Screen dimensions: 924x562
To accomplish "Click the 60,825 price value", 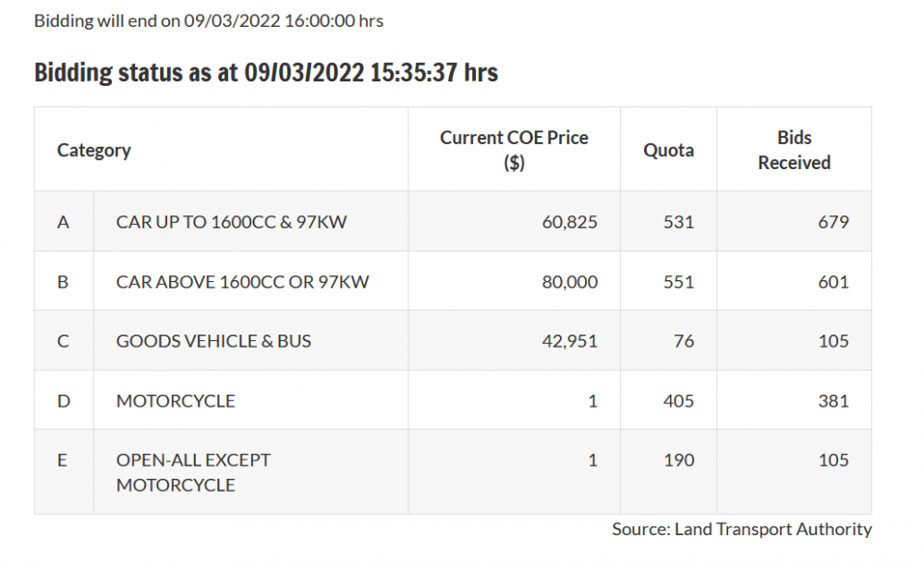I will (569, 222).
